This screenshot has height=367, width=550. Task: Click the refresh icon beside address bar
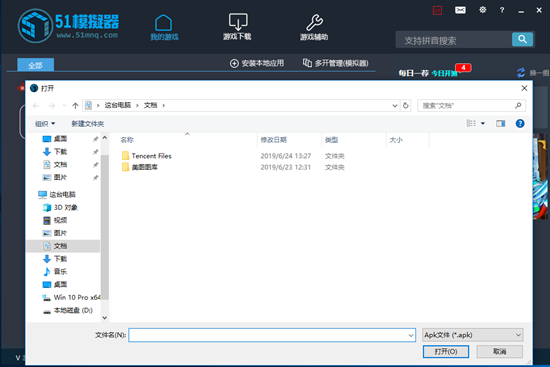(x=405, y=105)
